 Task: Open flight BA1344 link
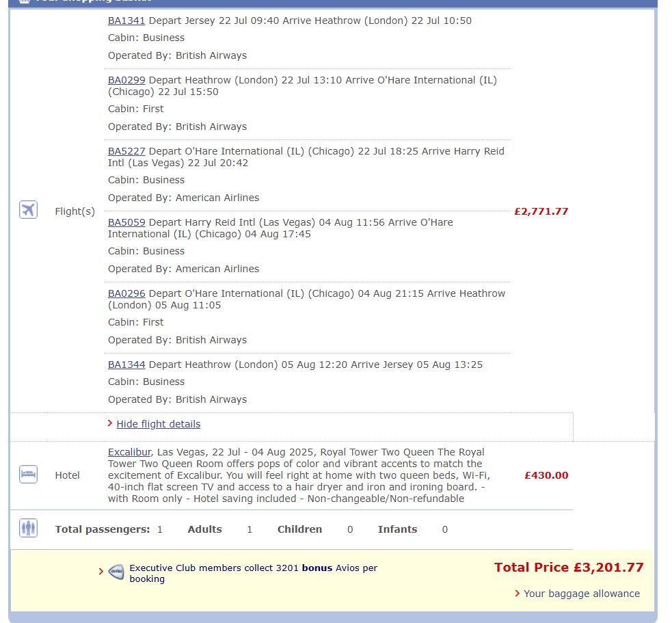coord(126,365)
